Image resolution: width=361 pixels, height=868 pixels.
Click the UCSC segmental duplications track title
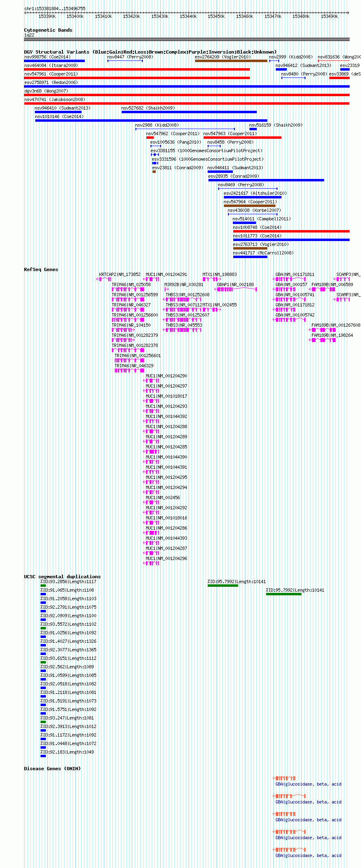[x=62, y=577]
